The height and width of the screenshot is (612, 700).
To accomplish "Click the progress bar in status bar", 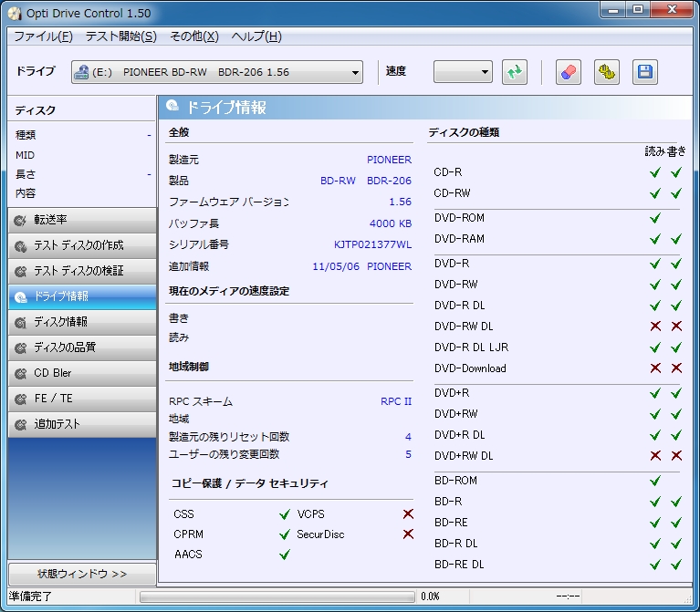I will (x=277, y=596).
